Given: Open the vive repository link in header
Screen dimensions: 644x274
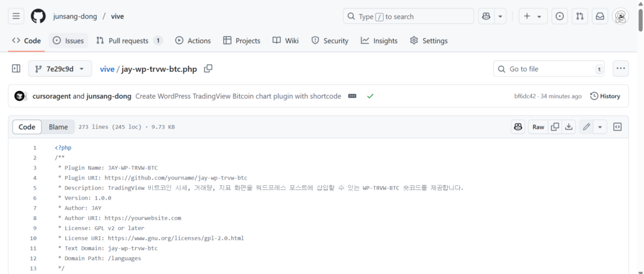Looking at the screenshot, I should point(118,16).
